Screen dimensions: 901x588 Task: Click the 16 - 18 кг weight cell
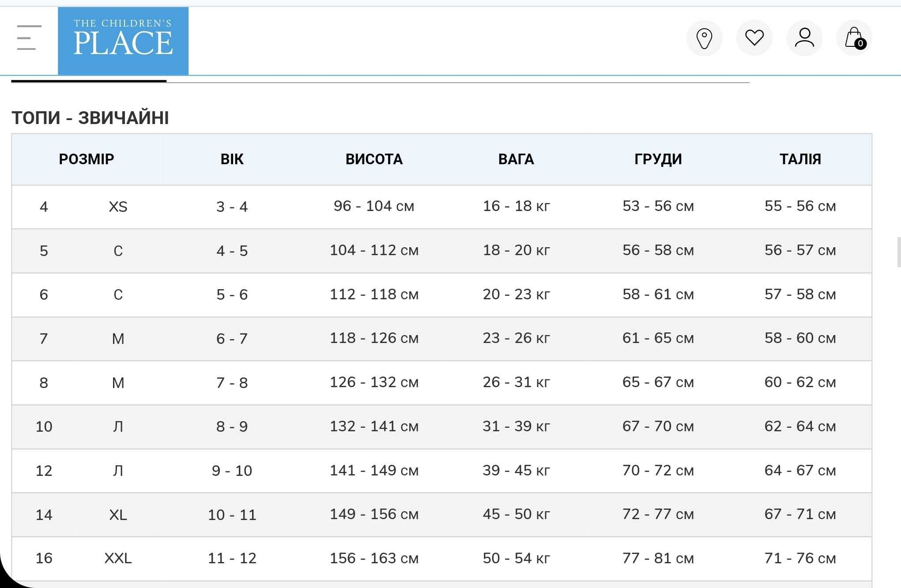516,206
